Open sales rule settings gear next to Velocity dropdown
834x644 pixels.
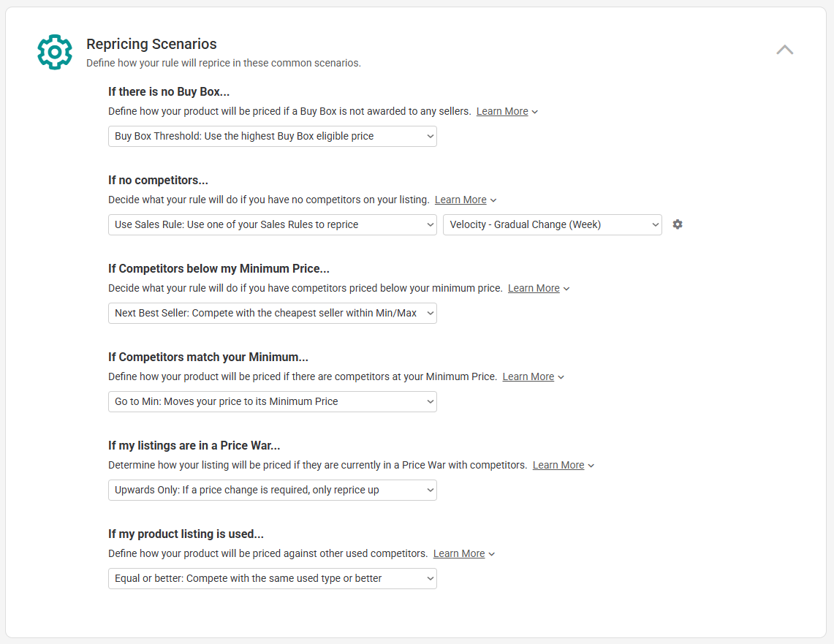(677, 224)
